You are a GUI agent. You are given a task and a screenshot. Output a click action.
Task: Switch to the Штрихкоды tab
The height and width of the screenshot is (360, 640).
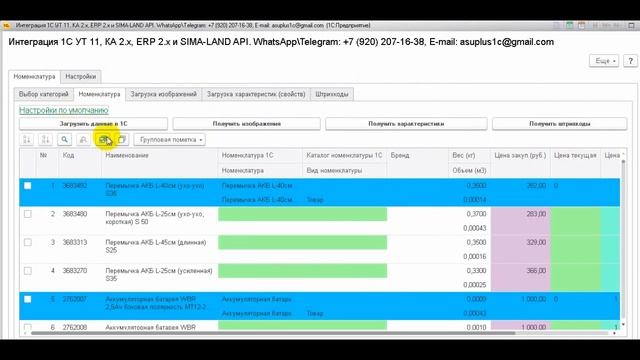tap(332, 94)
